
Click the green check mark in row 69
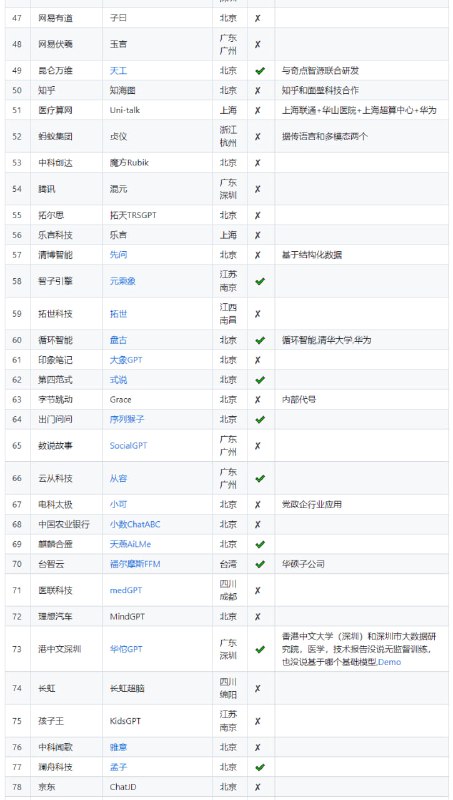260,544
